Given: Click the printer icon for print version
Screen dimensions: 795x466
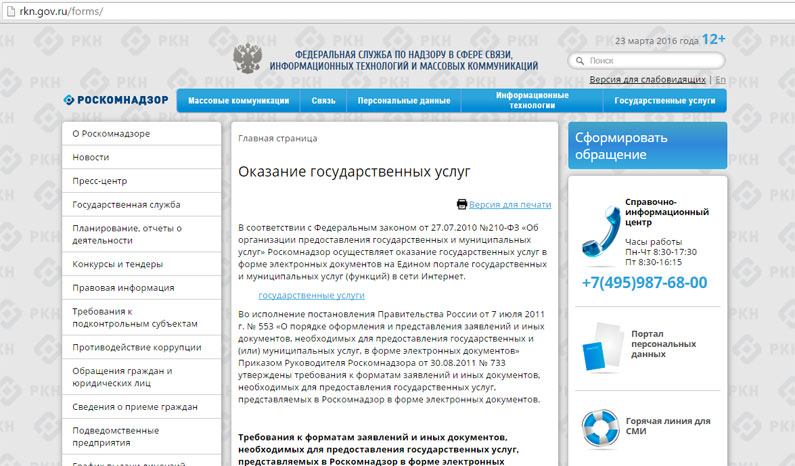Looking at the screenshot, I should click(461, 204).
